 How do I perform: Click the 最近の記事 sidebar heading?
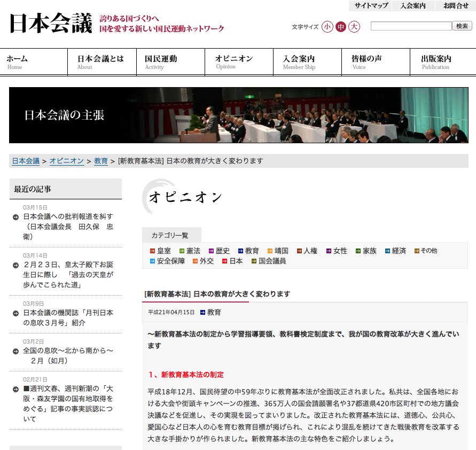pos(33,189)
